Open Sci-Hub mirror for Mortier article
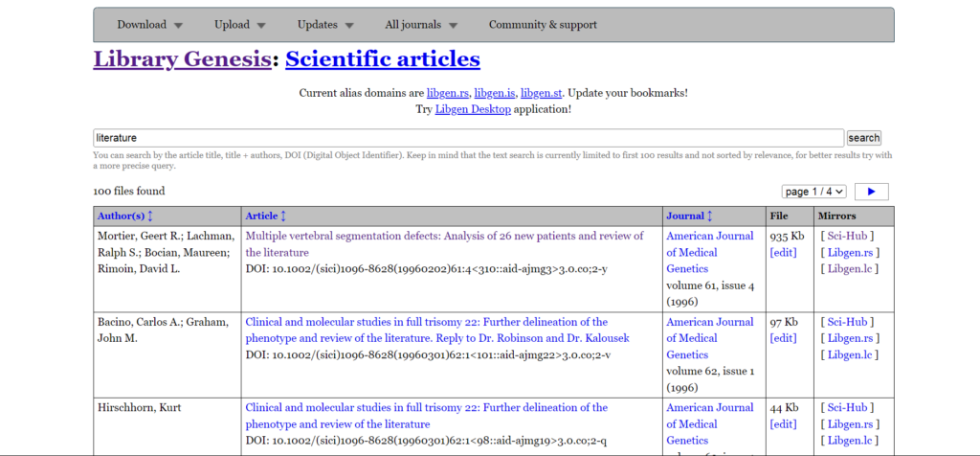 (847, 236)
